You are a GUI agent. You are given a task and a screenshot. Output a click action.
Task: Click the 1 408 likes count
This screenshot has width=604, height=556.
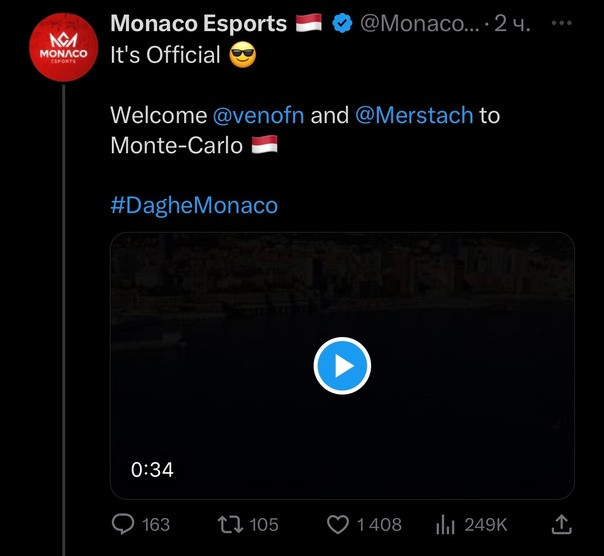coord(379,524)
